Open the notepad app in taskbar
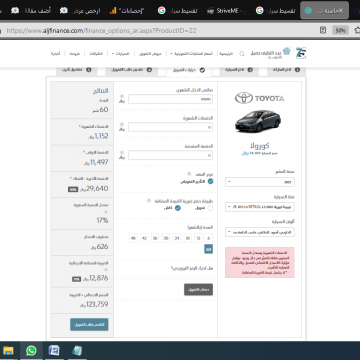 (x=77, y=351)
